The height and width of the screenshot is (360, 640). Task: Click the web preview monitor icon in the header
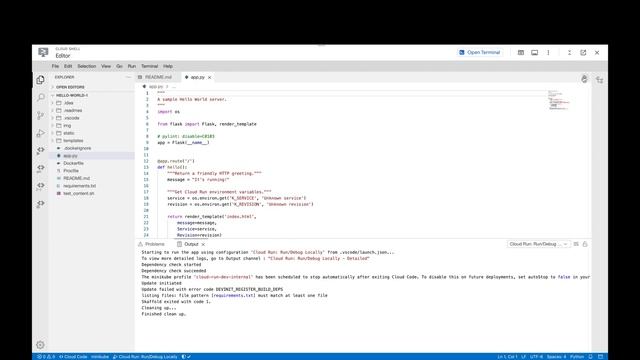click(534, 53)
